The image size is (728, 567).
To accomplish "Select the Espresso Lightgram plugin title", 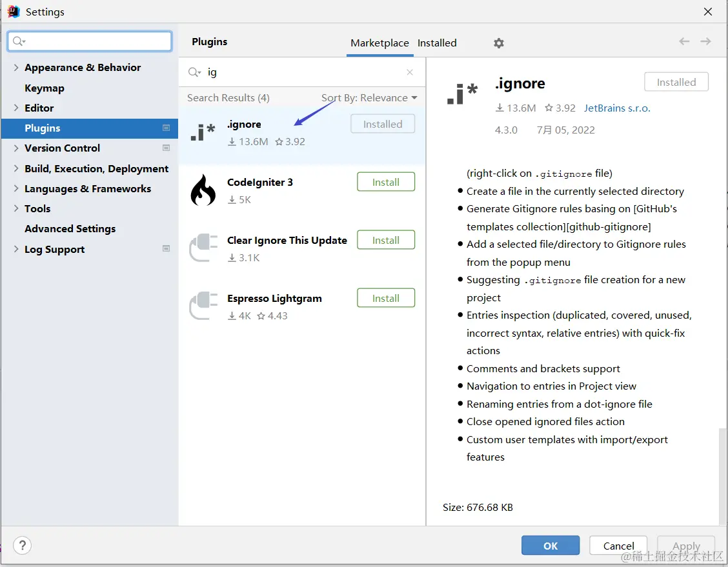I will [274, 299].
